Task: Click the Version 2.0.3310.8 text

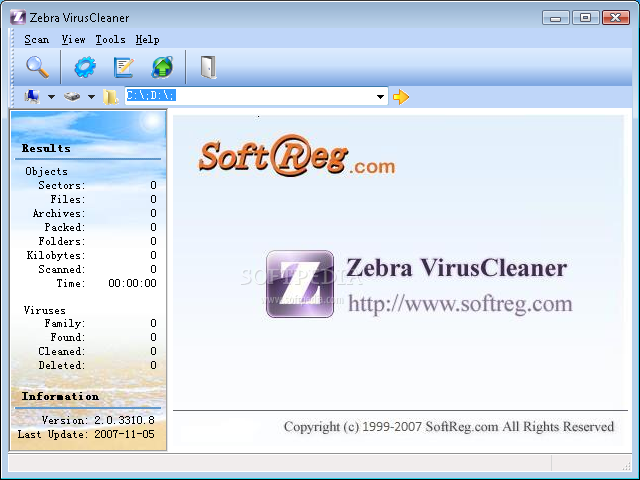Action: pos(98,420)
